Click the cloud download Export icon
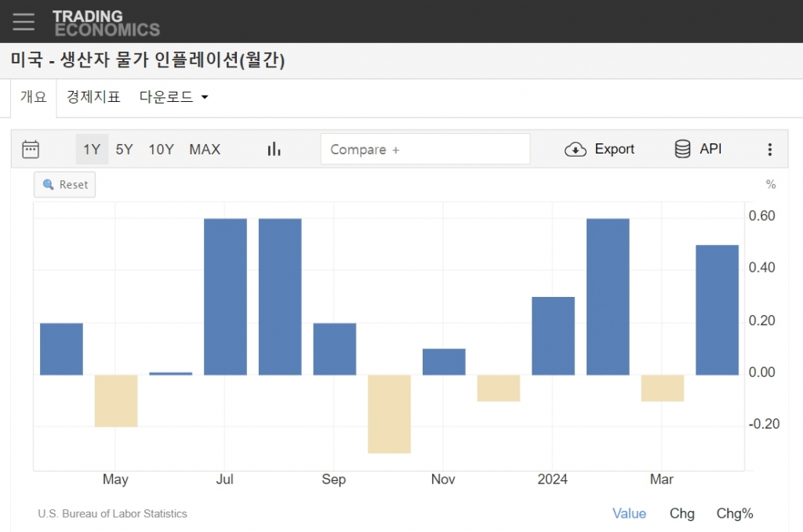The height and width of the screenshot is (532, 803). pos(576,149)
